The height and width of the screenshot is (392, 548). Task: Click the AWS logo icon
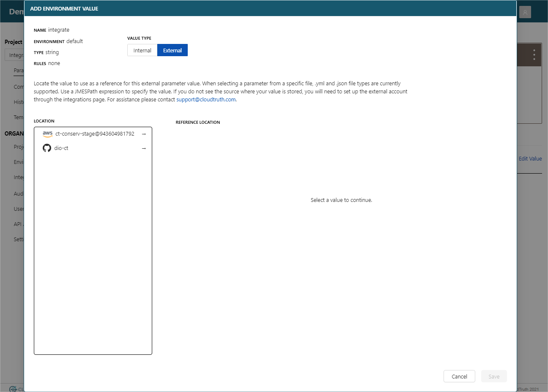pyautogui.click(x=47, y=134)
